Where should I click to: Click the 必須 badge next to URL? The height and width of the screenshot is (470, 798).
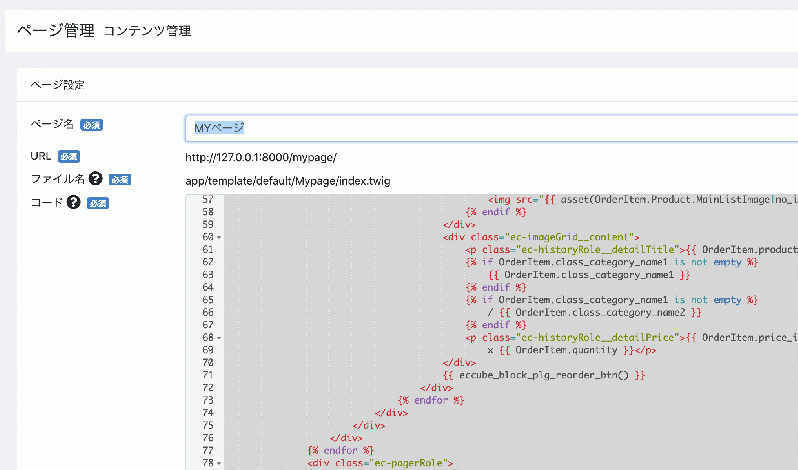tap(69, 157)
